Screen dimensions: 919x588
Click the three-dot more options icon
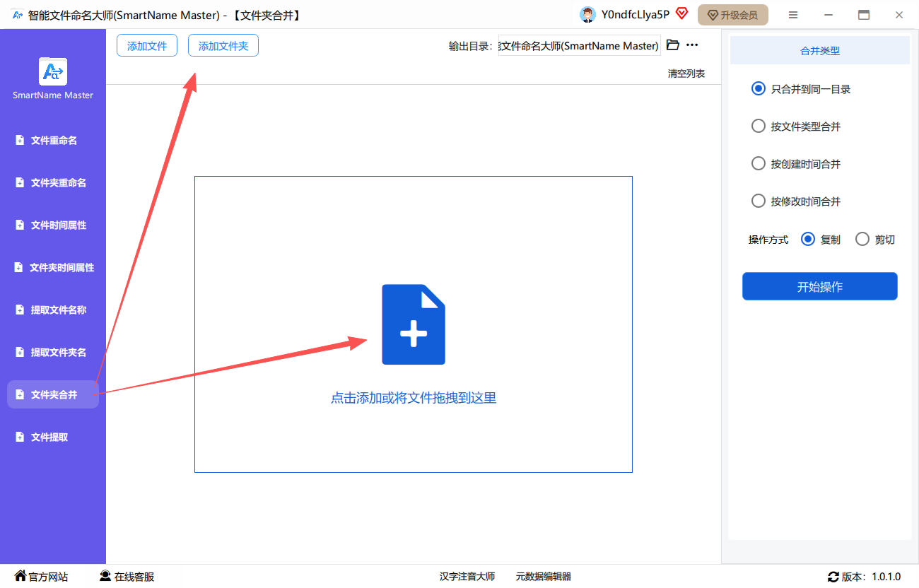[x=692, y=45]
